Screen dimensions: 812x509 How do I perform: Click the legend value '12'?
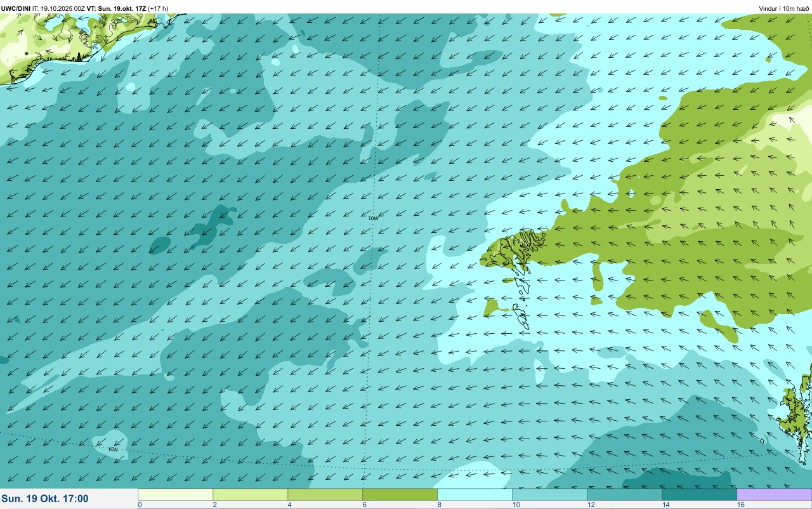click(591, 505)
